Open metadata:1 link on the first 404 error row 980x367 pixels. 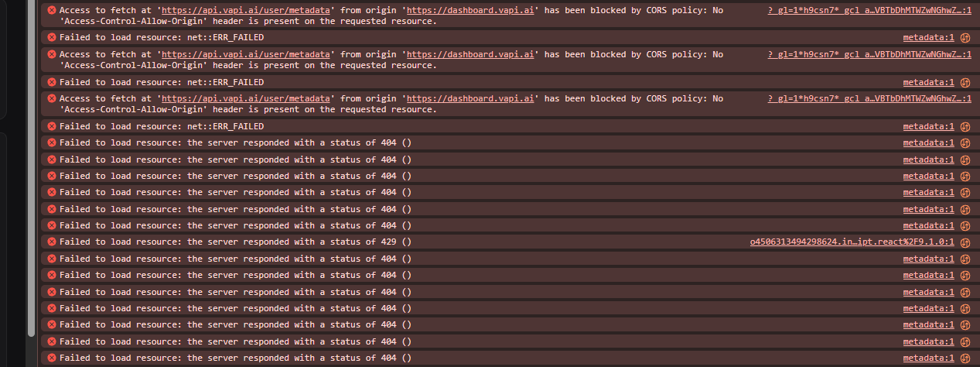[x=928, y=143]
